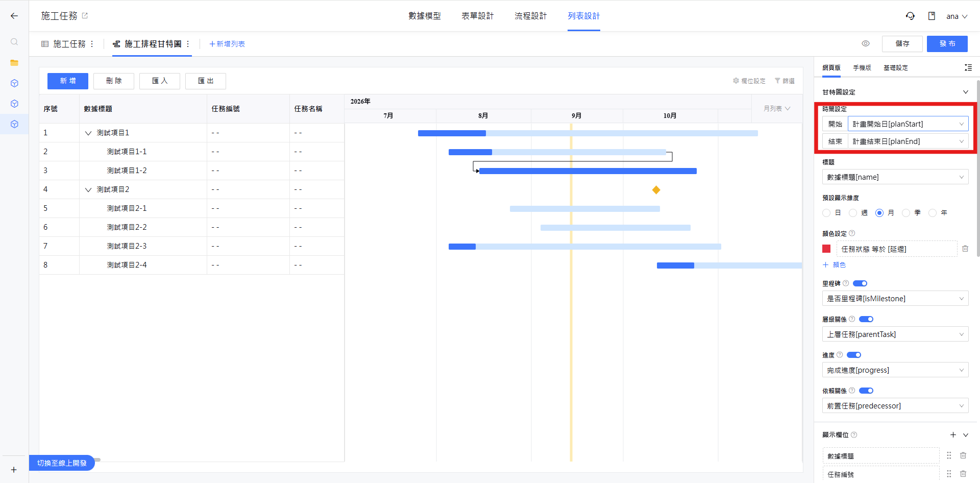Image resolution: width=980 pixels, height=483 pixels.
Task: Delete the 任務編號 display field
Action: tap(963, 474)
